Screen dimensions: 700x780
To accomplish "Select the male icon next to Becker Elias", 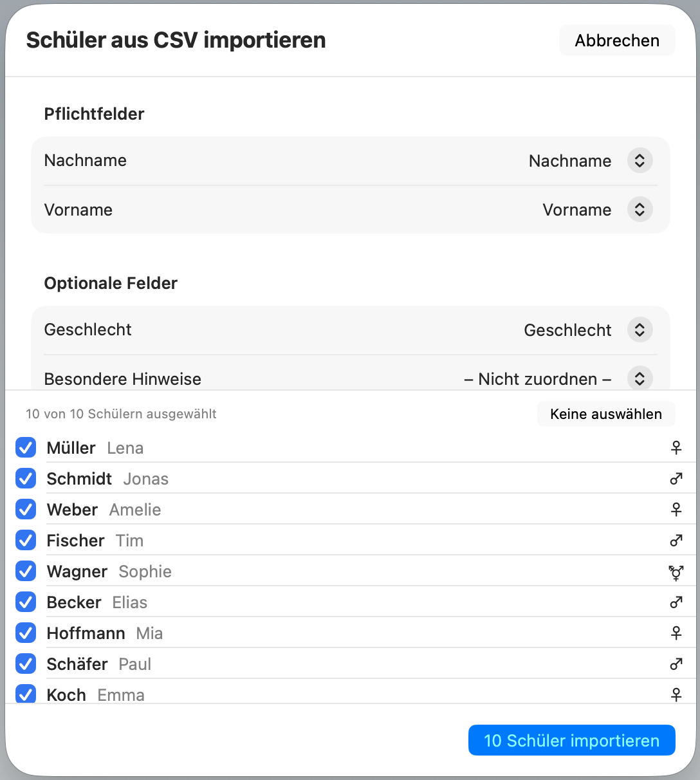I will [676, 602].
